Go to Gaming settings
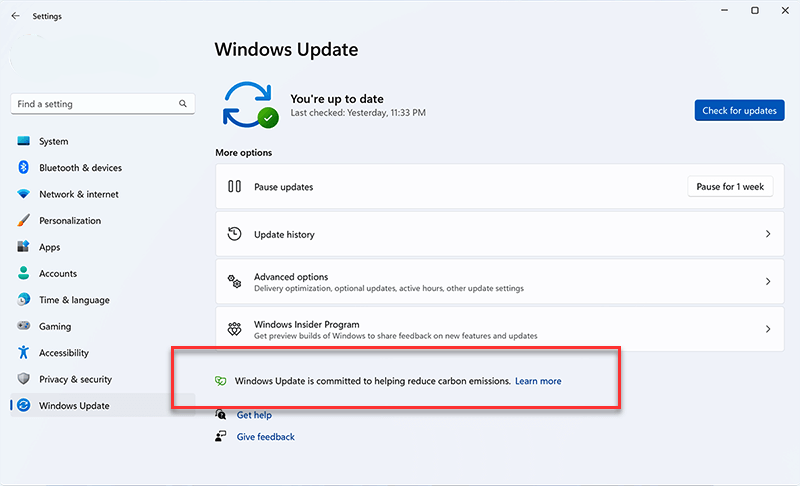The width and height of the screenshot is (800, 486). 103,326
